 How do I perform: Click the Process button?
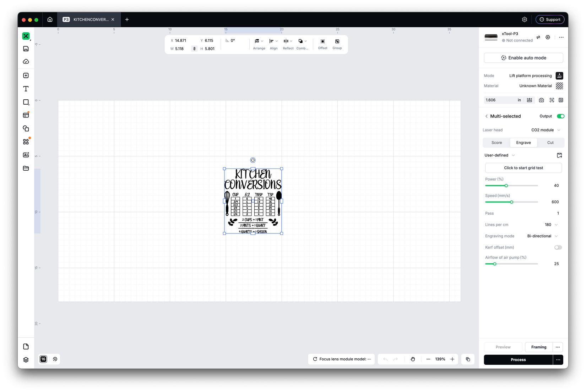click(518, 360)
